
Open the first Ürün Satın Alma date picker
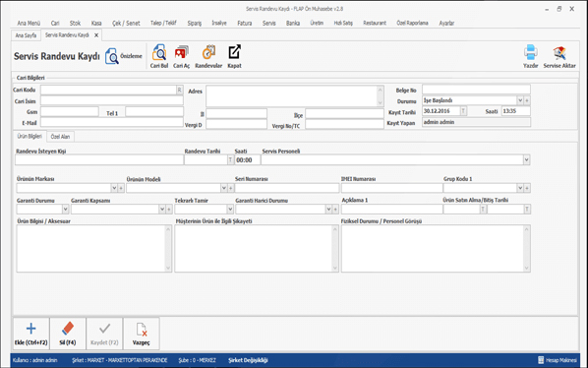483,209
